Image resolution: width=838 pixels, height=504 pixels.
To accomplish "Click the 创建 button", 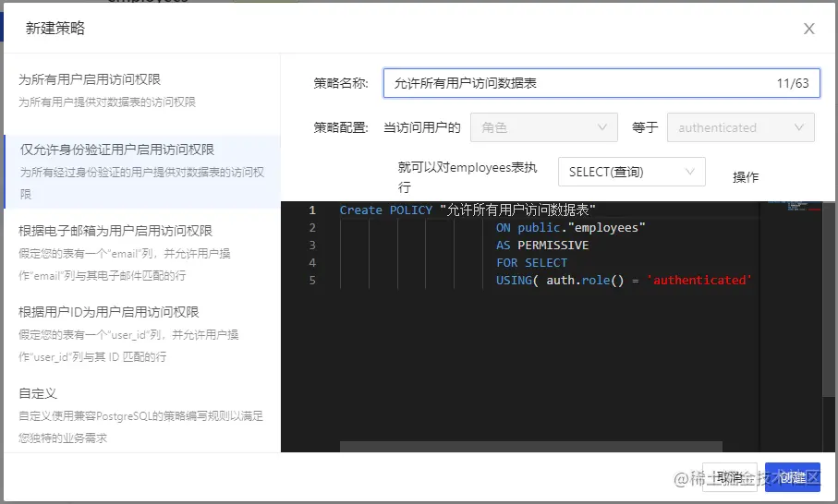I will [792, 477].
